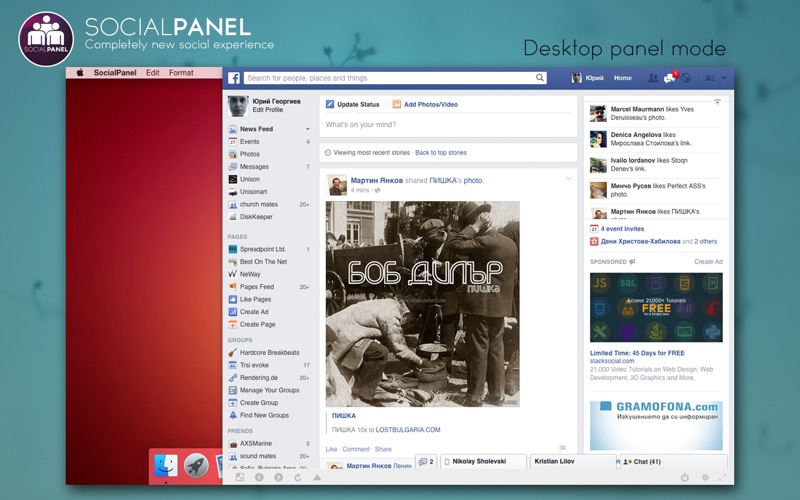800x500 pixels.
Task: Select Manage Your Groups in sidebar
Action: point(268,390)
